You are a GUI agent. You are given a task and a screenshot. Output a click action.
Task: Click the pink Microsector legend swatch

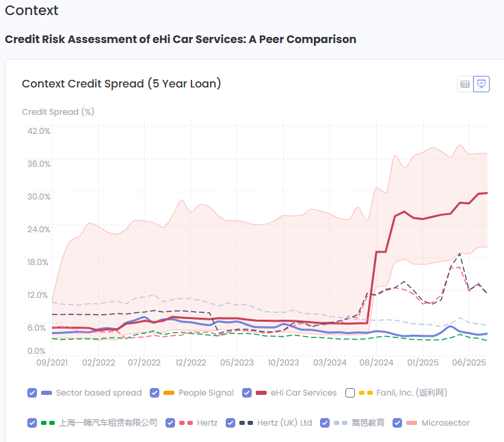[412, 423]
